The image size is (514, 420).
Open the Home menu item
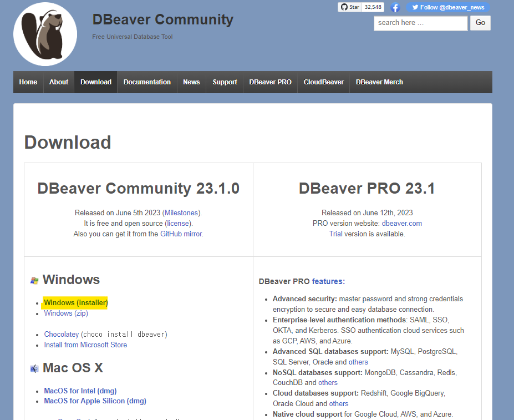click(28, 82)
